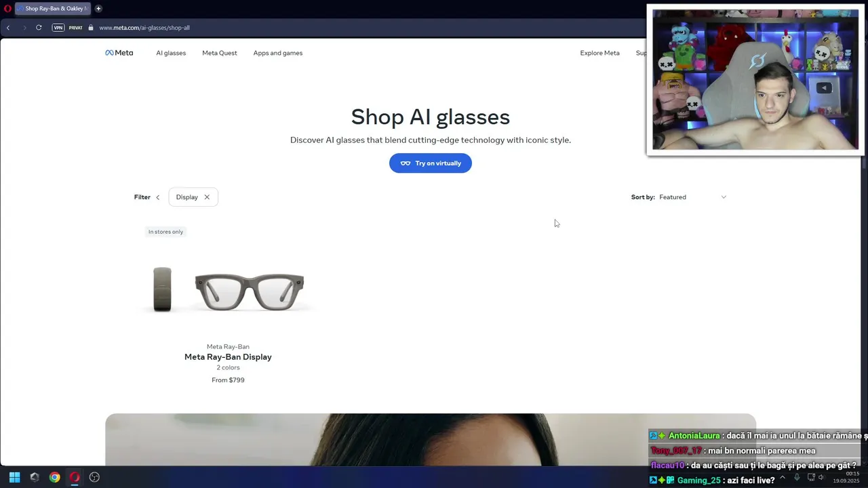Click the Meta logo
This screenshot has height=488, width=868.
(x=119, y=53)
